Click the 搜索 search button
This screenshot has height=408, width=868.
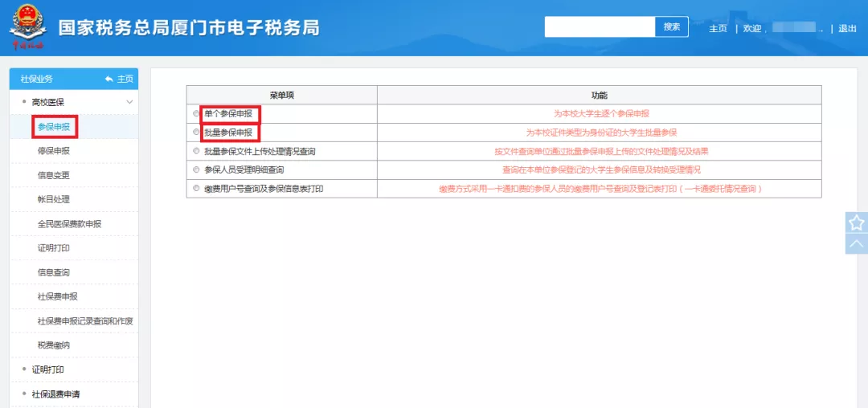coord(672,27)
